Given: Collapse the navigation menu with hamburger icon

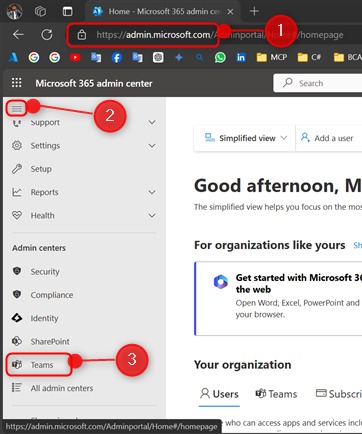Looking at the screenshot, I should pos(17,108).
